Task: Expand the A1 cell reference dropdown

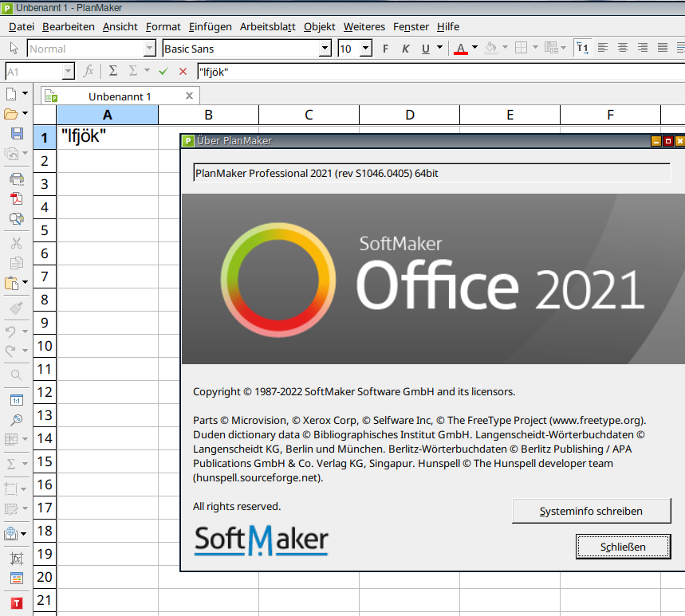Action: pos(68,71)
